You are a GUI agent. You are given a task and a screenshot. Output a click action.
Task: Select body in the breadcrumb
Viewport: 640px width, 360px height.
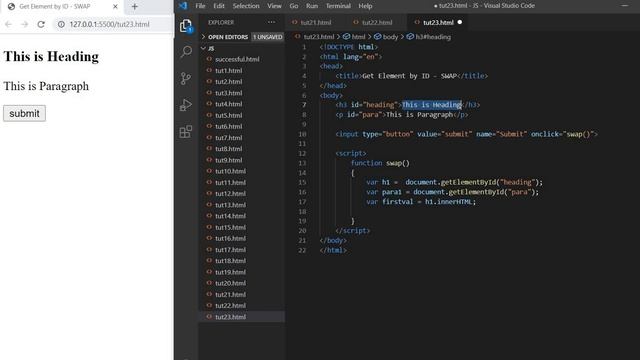390,37
